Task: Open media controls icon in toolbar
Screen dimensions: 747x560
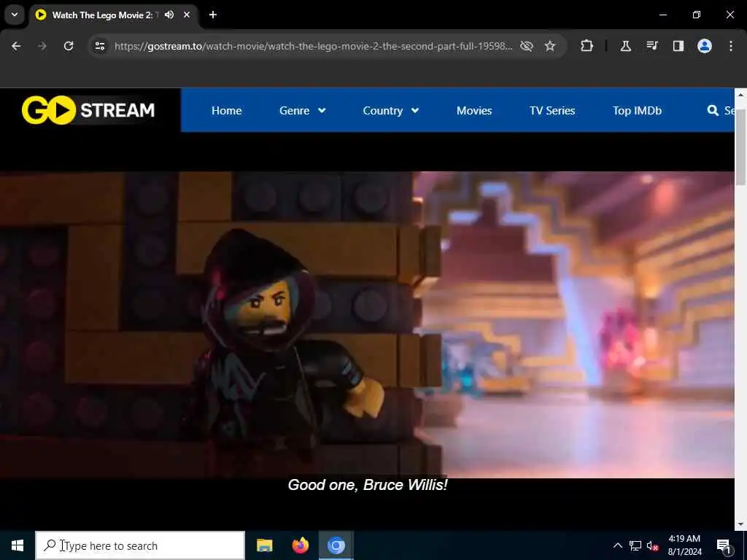Action: [652, 46]
